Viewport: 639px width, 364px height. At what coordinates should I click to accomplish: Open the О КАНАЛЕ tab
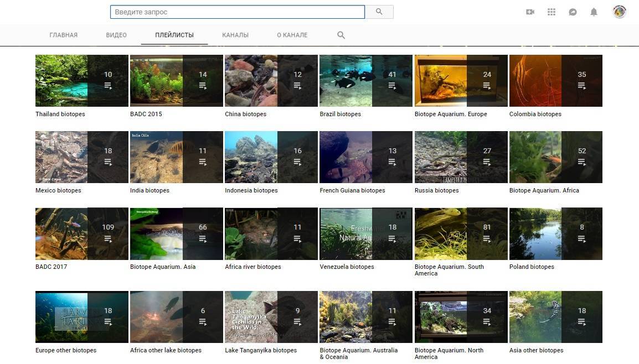point(292,34)
